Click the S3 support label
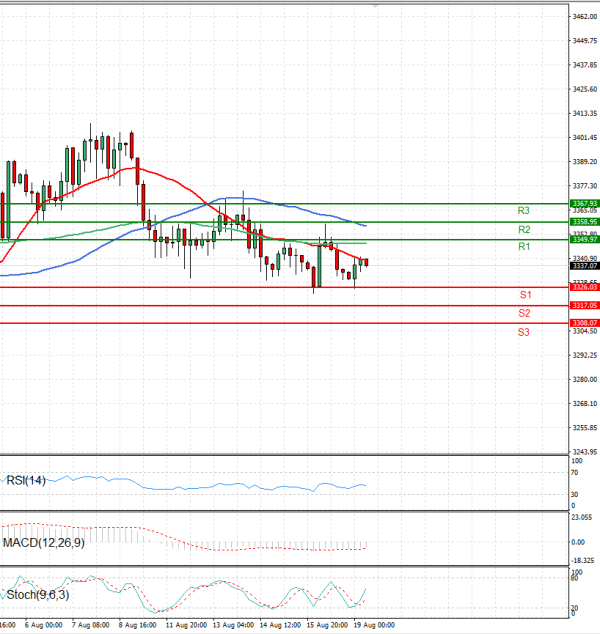The height and width of the screenshot is (634, 600). coord(524,332)
